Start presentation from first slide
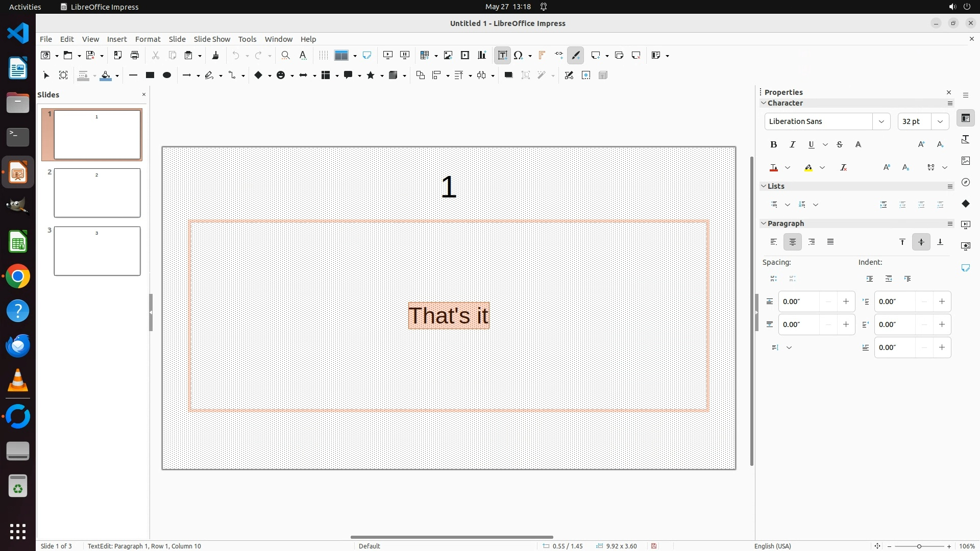This screenshot has width=980, height=551. pyautogui.click(x=388, y=55)
